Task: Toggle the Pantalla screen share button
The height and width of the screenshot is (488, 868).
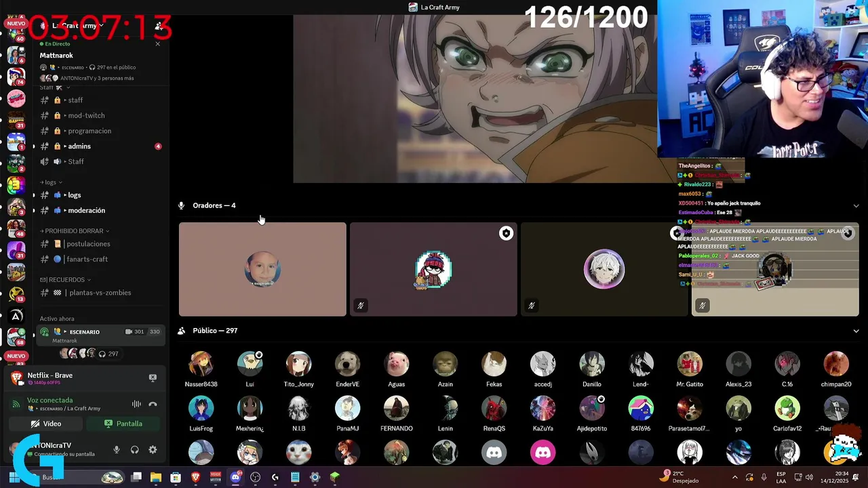Action: coord(123,424)
